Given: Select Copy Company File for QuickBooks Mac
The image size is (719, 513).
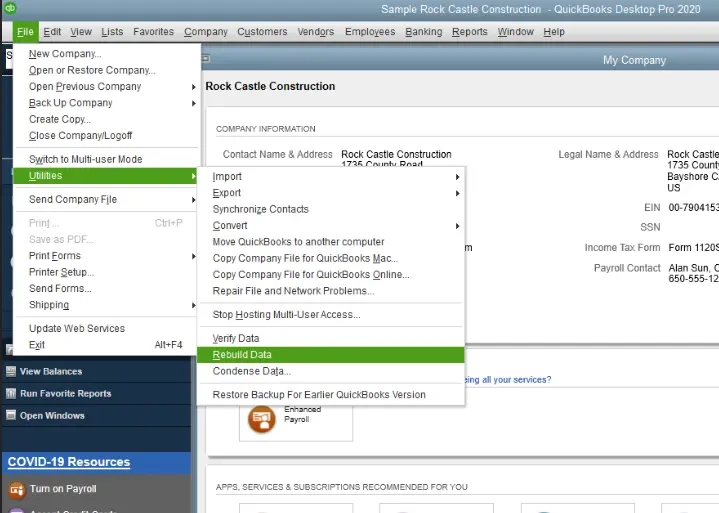Looking at the screenshot, I should pyautogui.click(x=331, y=258).
